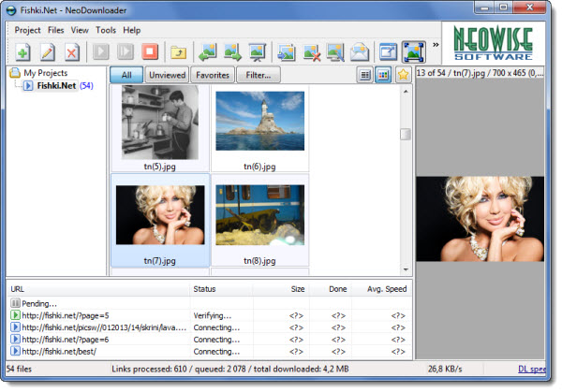
Task: Open the Project menu
Action: click(27, 30)
